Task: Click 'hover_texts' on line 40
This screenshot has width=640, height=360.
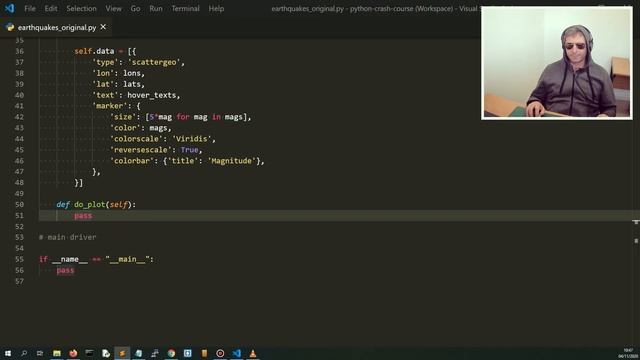Action: pos(151,95)
